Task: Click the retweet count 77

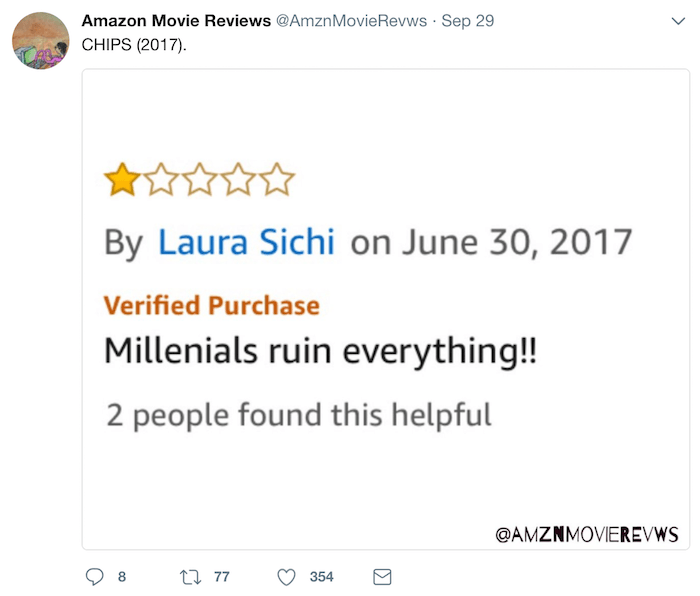Action: [x=221, y=577]
